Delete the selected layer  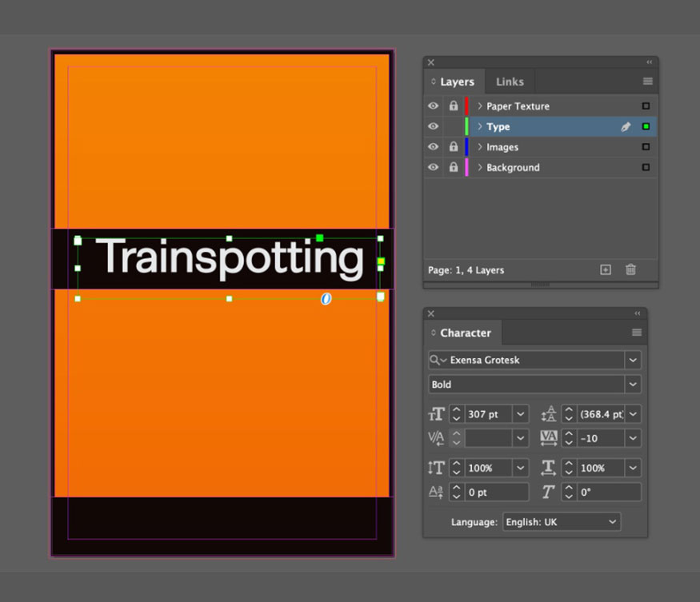pyautogui.click(x=630, y=269)
